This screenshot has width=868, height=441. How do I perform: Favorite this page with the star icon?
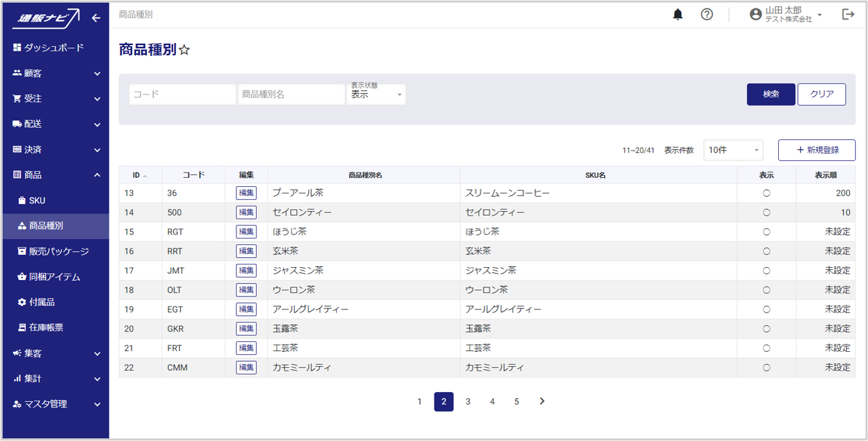[x=184, y=50]
